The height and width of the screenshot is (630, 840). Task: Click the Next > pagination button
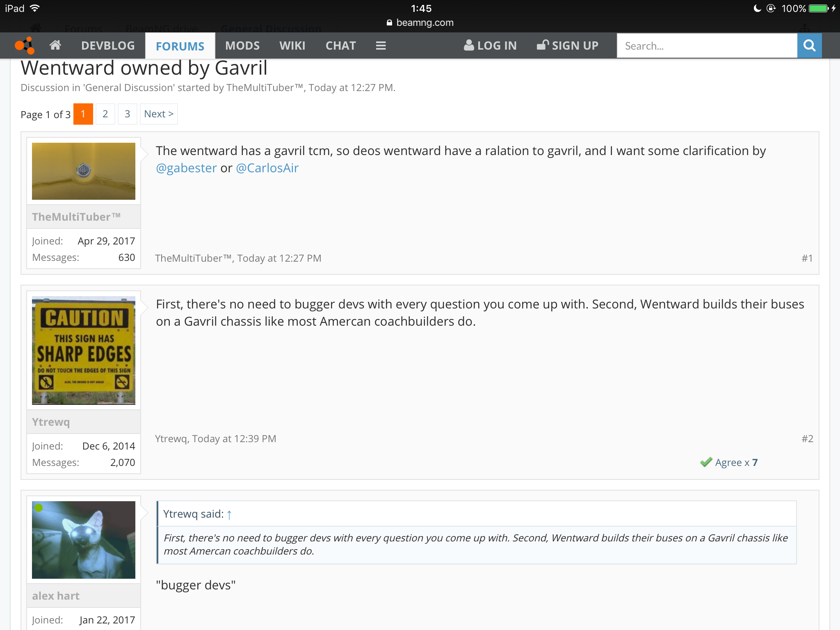[159, 114]
